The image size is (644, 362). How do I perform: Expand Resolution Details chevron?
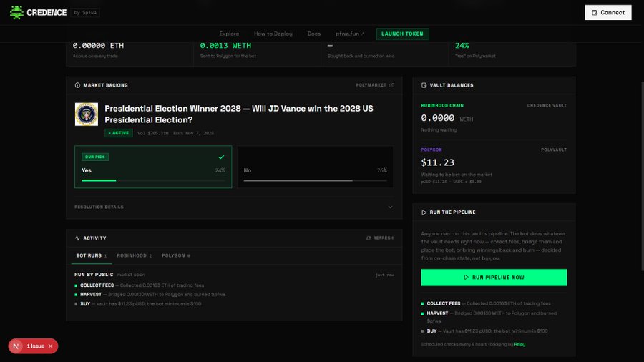pyautogui.click(x=390, y=207)
